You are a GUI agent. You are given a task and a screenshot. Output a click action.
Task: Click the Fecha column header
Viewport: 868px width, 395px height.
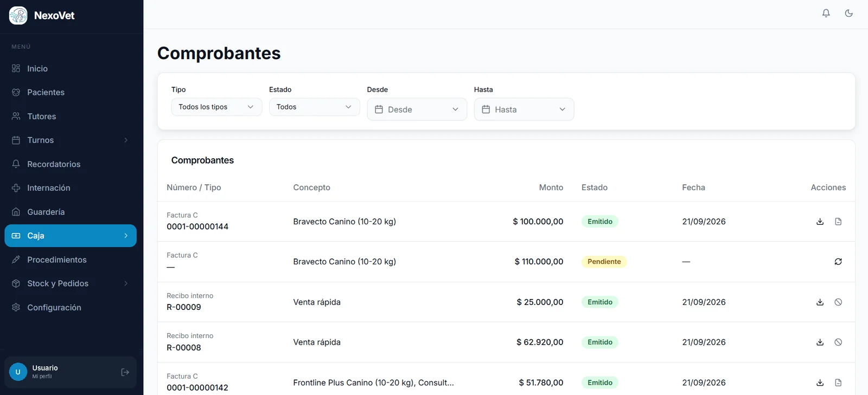click(693, 187)
